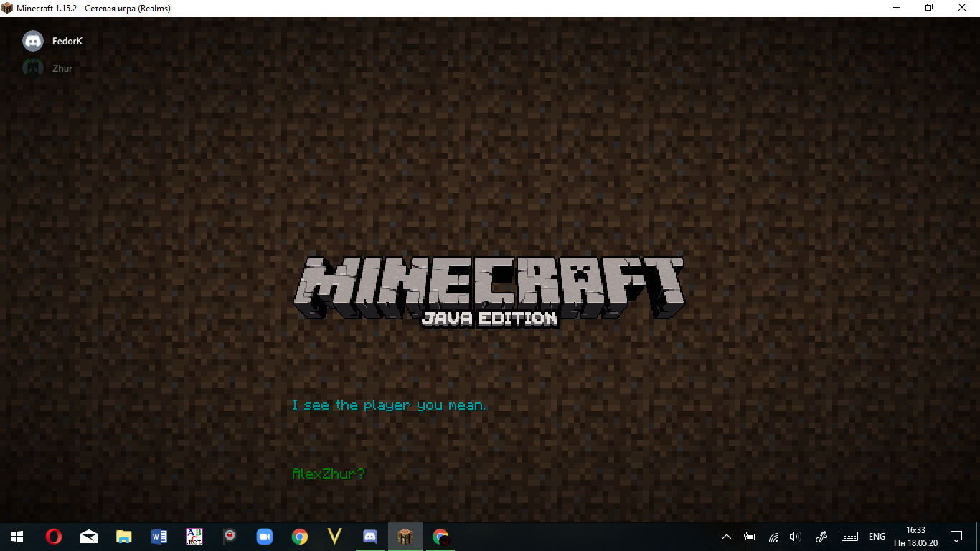Click the window title "Minecraft 1.15.2 - Сетевая игра (Realms)"
Viewport: 980px width, 551px height.
(x=93, y=8)
